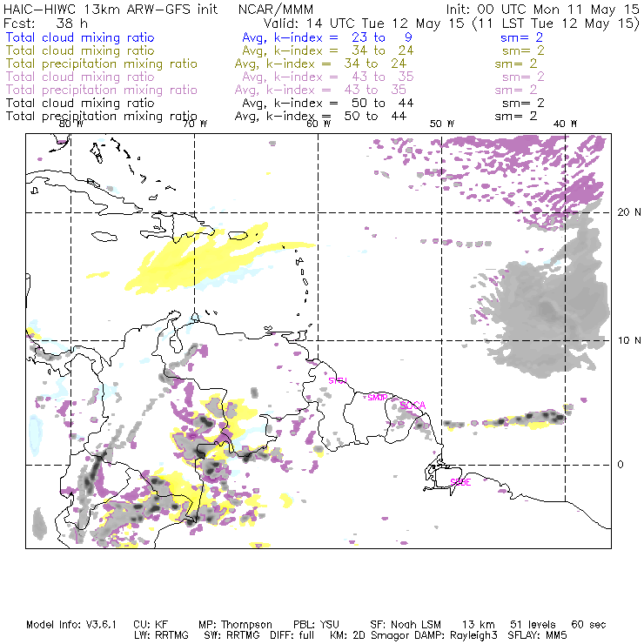Click the 'MP: Thompson' model setting

[235, 625]
